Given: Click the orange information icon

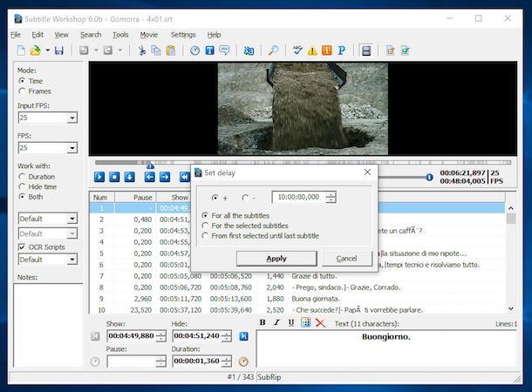Looking at the screenshot, I should click(327, 51).
